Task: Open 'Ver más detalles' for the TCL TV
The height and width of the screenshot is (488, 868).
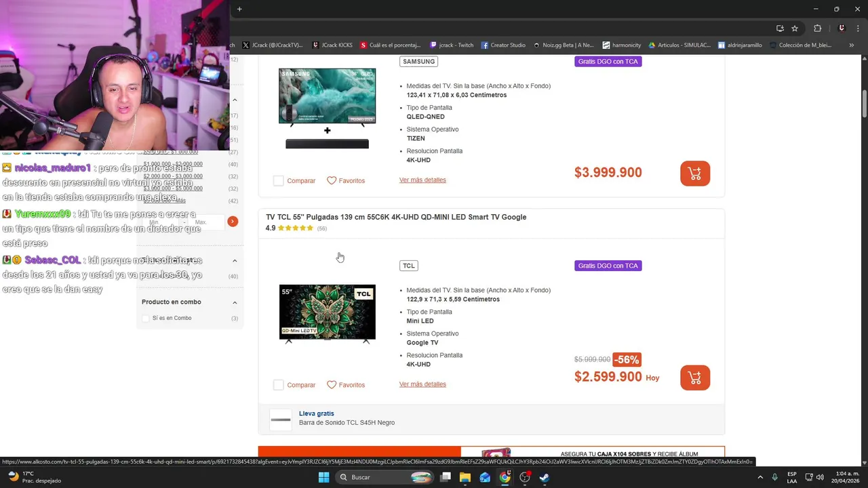Action: (x=422, y=384)
